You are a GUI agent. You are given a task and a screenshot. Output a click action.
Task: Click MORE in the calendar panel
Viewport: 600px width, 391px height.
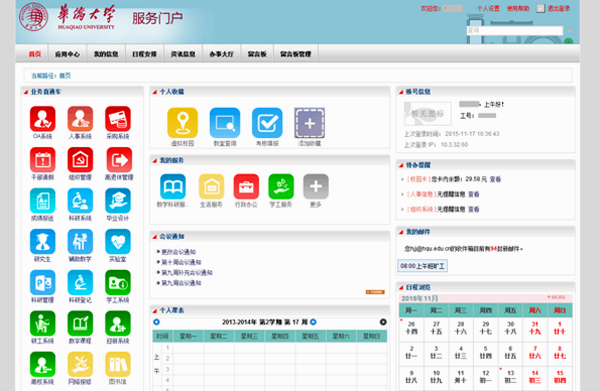click(556, 297)
